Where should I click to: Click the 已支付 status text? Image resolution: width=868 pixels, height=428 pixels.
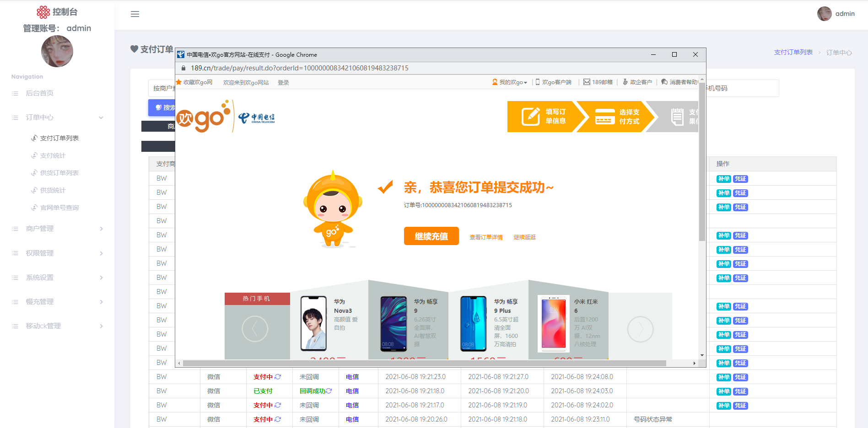point(263,391)
